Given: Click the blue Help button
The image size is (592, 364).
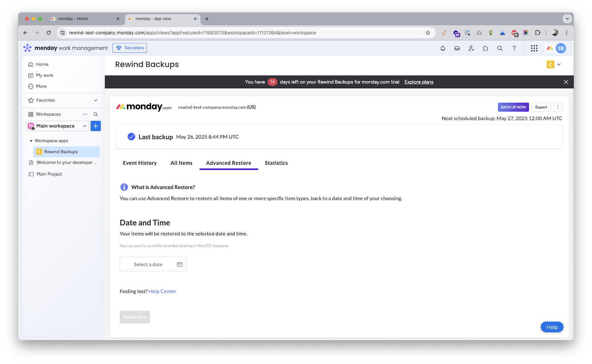Looking at the screenshot, I should click(552, 327).
